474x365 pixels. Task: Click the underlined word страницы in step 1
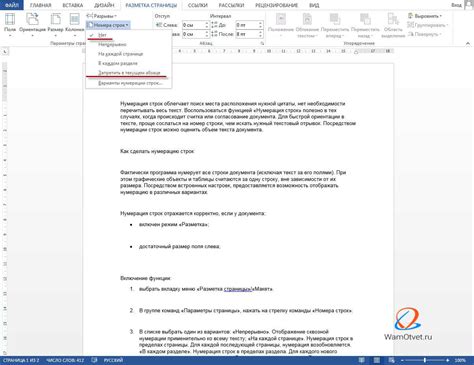point(238,289)
